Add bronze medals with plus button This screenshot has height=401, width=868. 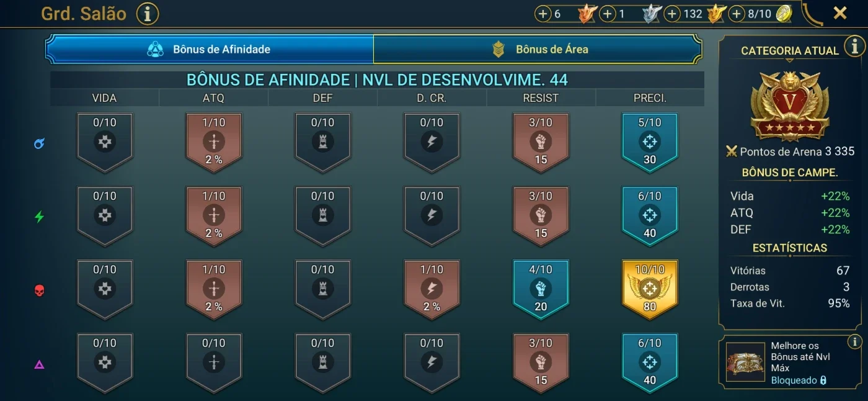click(x=543, y=14)
